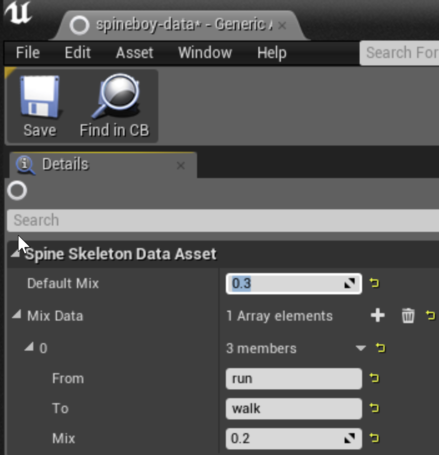
Task: Collapse array element 0
Action: [x=29, y=347]
